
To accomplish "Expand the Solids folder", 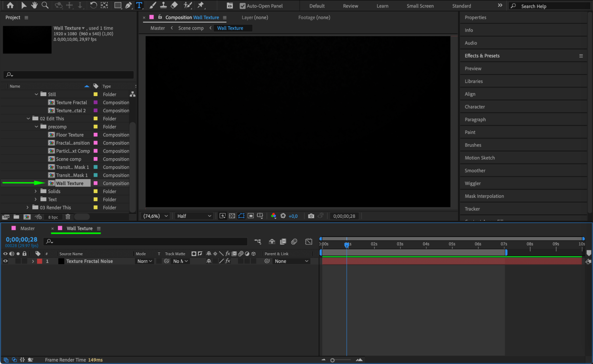I will coord(36,191).
